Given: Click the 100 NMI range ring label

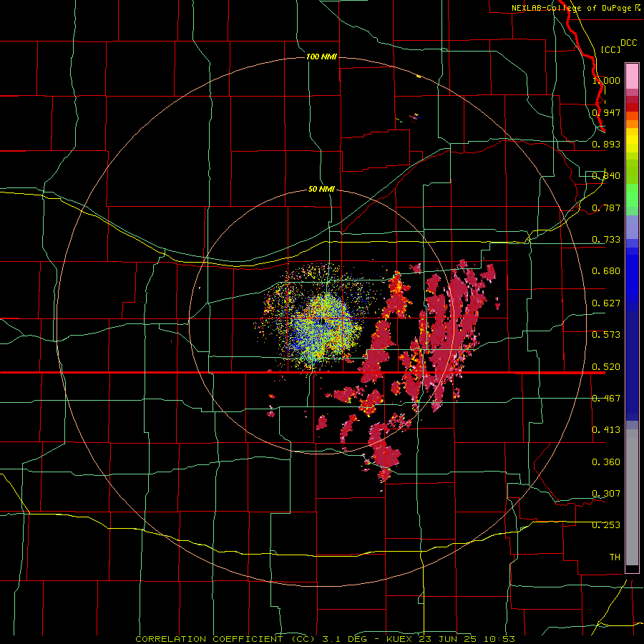Looking at the screenshot, I should click(321, 57).
